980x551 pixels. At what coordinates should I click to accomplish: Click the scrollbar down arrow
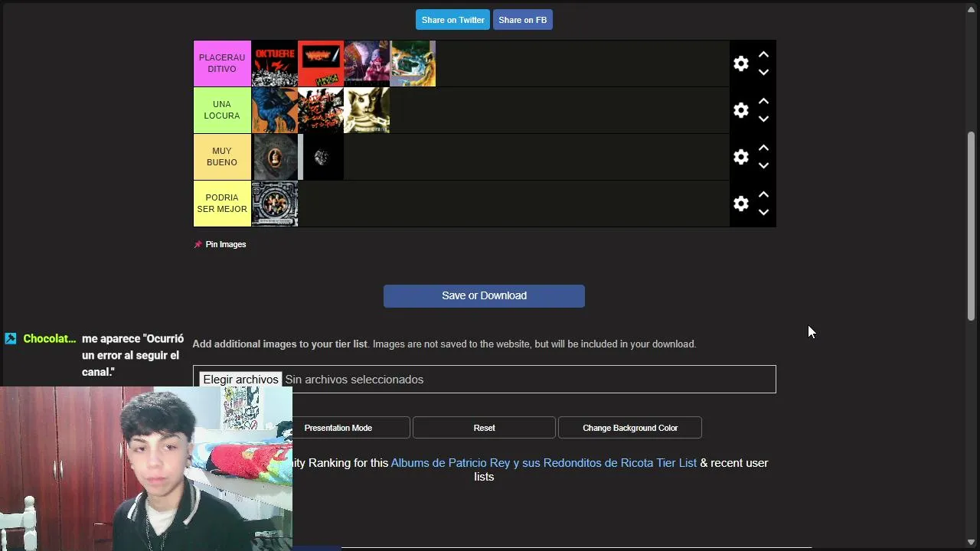971,542
